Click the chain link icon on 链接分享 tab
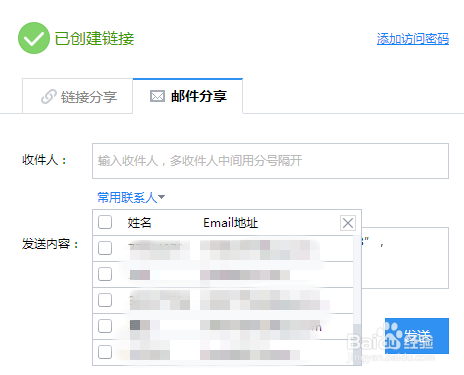Screen dimensions: 464x375 tap(49, 97)
